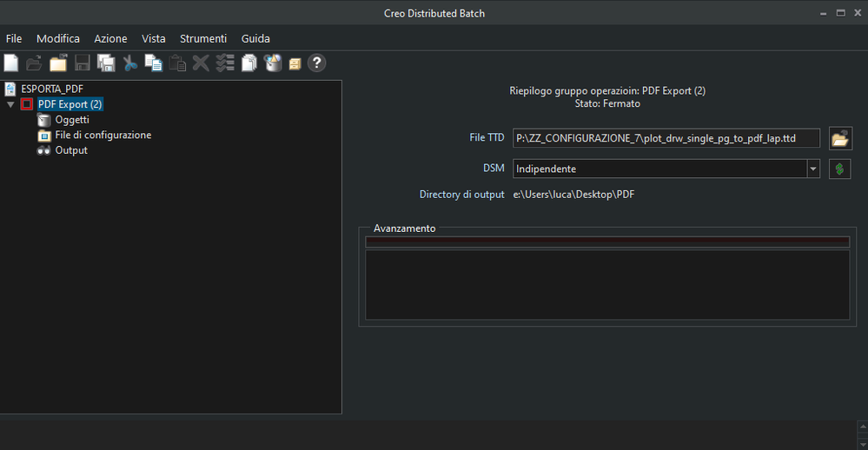
Task: Create a new task file with blank page icon
Action: click(11, 63)
